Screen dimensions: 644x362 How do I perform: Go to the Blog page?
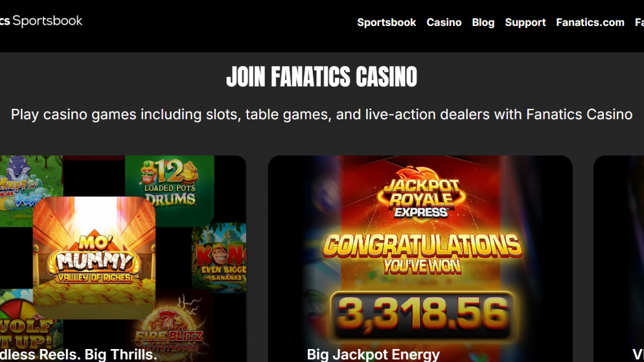(483, 22)
